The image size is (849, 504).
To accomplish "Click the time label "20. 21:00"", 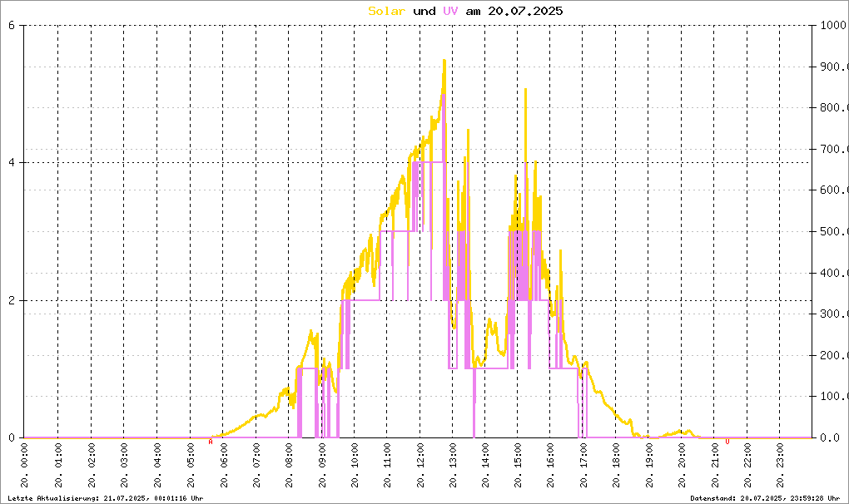I will tap(715, 465).
